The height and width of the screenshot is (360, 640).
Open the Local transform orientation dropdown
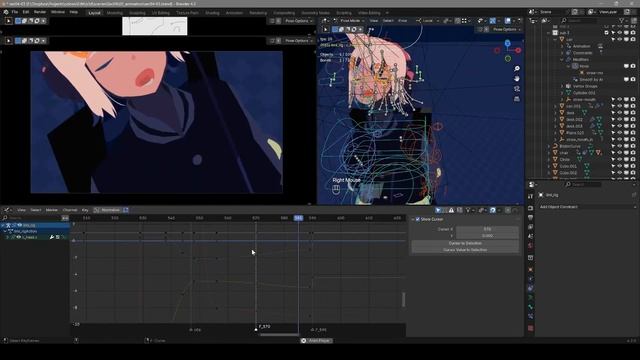tap(428, 20)
